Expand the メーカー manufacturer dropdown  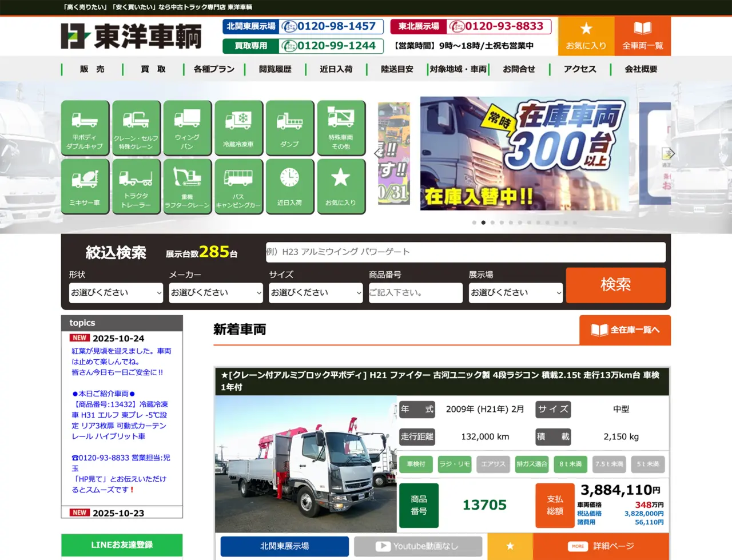[216, 293]
